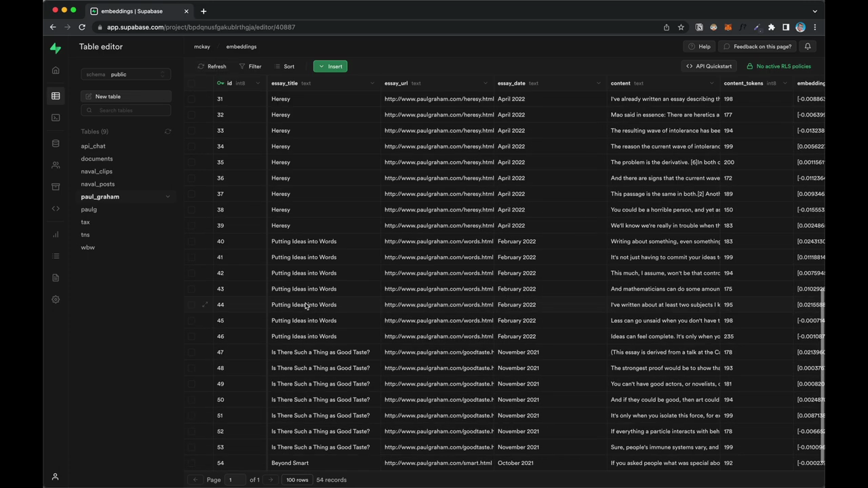Viewport: 868px width, 488px height.
Task: Check the checkbox for row 47
Action: tap(191, 352)
